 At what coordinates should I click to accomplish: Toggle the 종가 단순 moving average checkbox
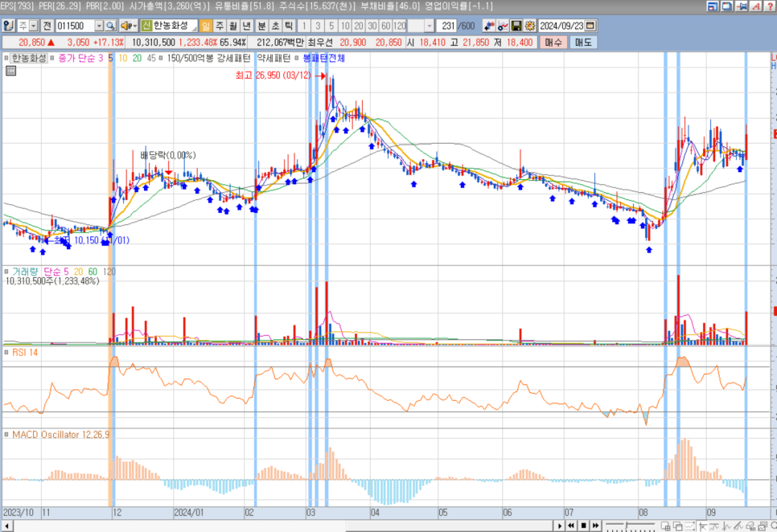coord(52,58)
